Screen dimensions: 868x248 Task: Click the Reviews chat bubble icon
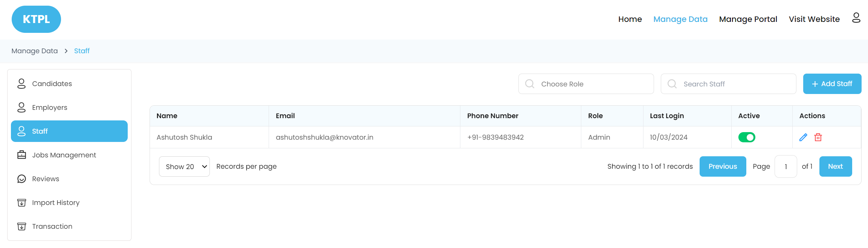21,179
